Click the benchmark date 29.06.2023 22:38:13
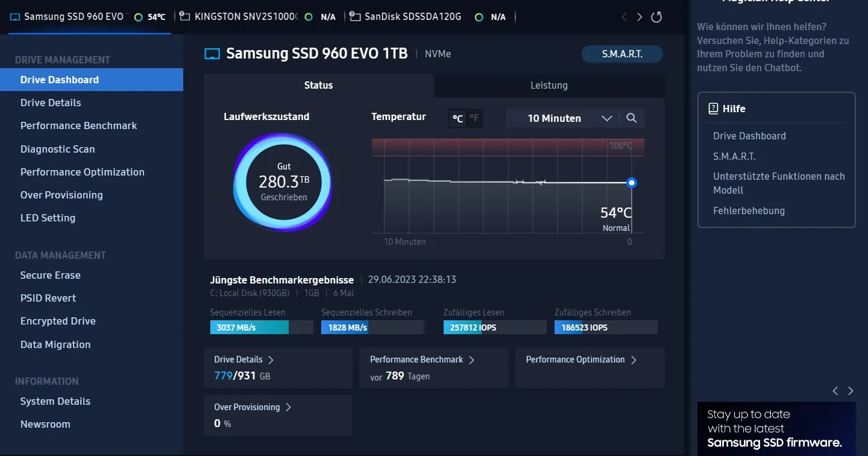Image resolution: width=868 pixels, height=456 pixels. [x=412, y=279]
